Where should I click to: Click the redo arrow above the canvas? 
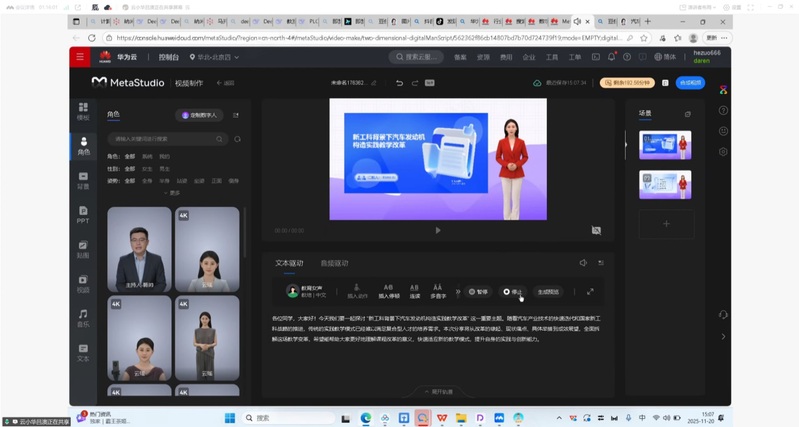click(416, 83)
